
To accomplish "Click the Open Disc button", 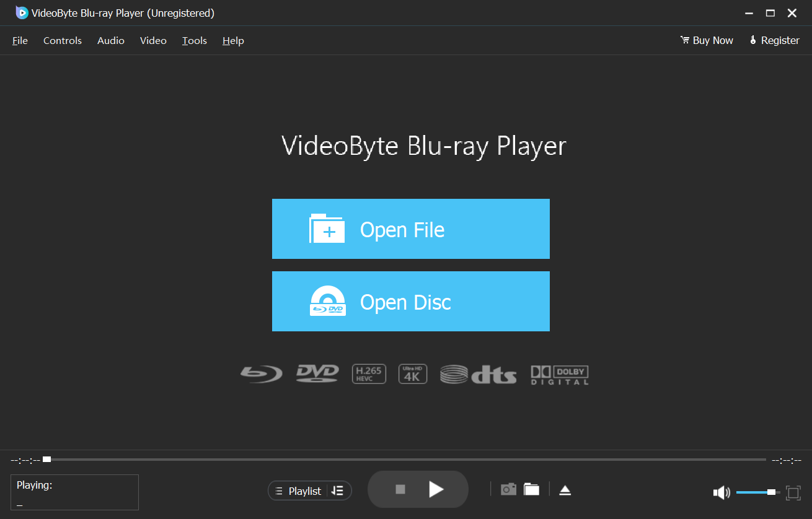I will coord(410,302).
